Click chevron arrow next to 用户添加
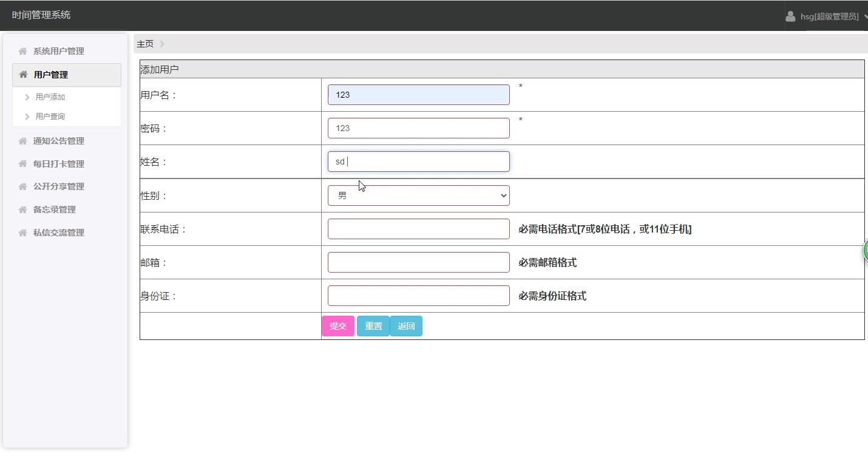The width and height of the screenshot is (868, 459). tap(27, 97)
